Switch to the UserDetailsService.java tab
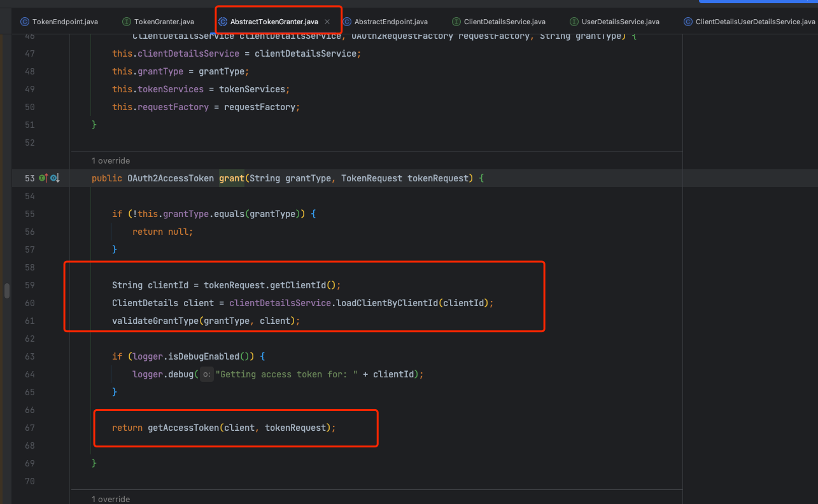The width and height of the screenshot is (818, 504). (x=620, y=22)
